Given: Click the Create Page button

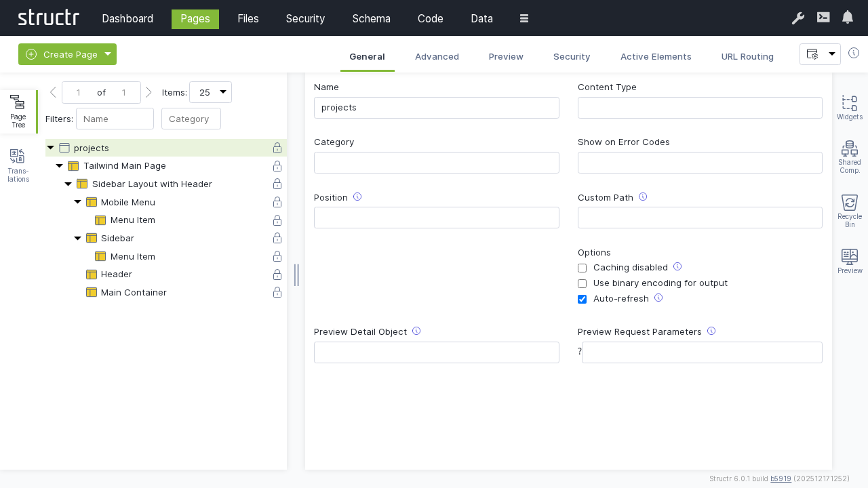Looking at the screenshot, I should [62, 54].
